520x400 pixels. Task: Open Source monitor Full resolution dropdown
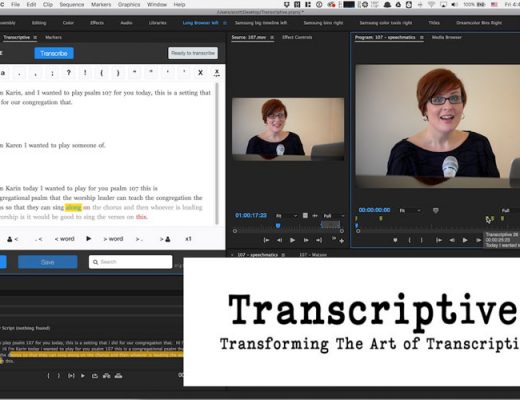(333, 216)
